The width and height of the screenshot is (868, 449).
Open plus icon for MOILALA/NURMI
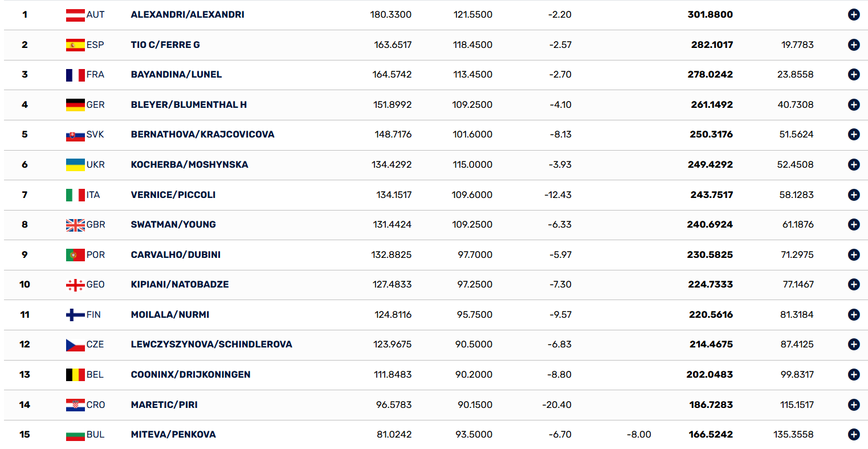click(x=853, y=314)
